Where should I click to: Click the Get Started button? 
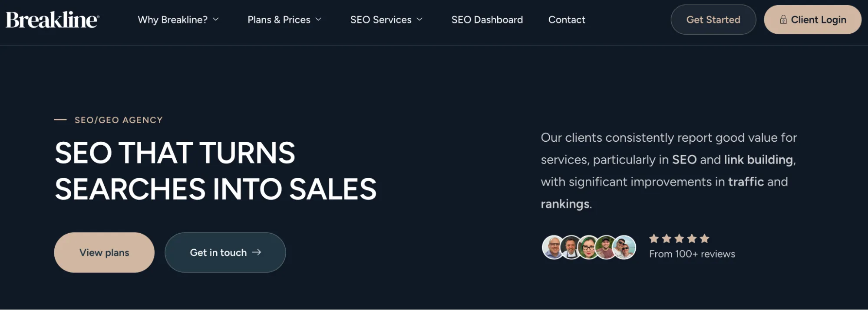tap(713, 20)
